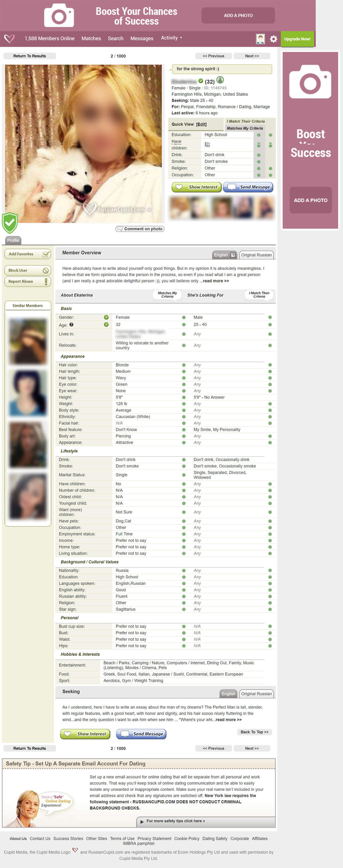The height and width of the screenshot is (868, 343).
Task: Open the first similar member thumbnail
Action: [28, 341]
